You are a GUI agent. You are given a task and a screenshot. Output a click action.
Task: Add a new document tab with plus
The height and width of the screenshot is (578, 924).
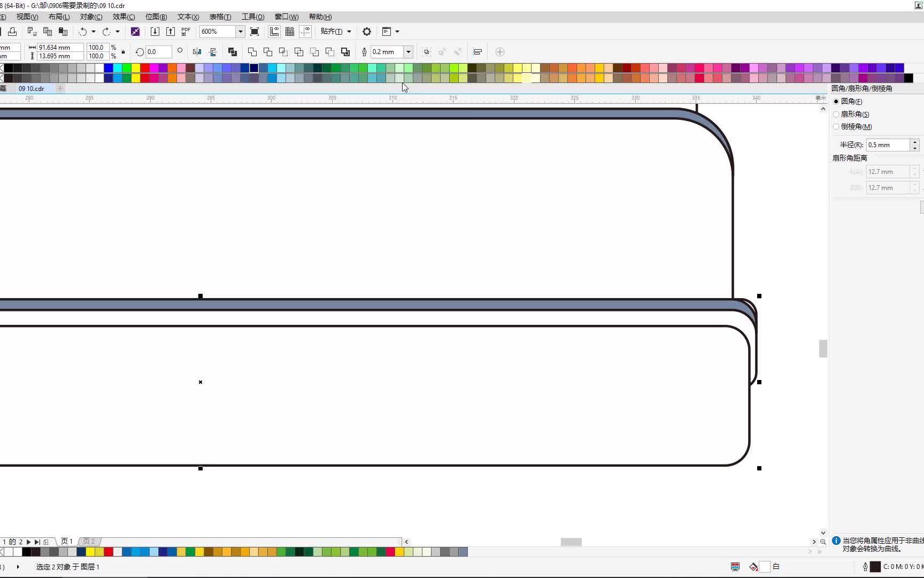(x=60, y=88)
